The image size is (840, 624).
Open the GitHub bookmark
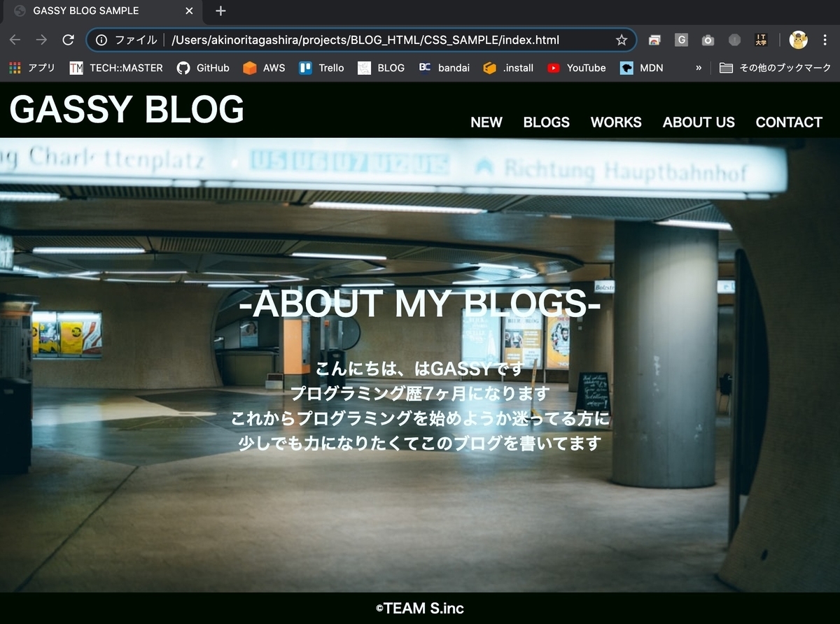coord(203,68)
